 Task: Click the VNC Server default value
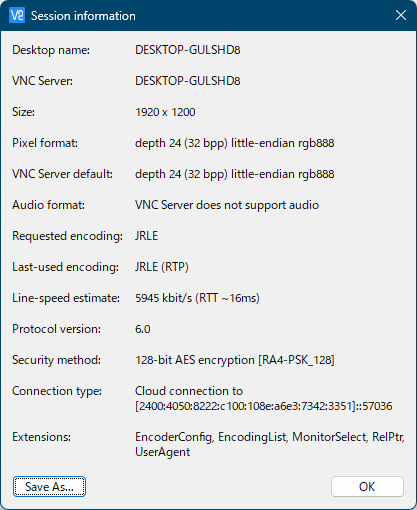[235, 174]
